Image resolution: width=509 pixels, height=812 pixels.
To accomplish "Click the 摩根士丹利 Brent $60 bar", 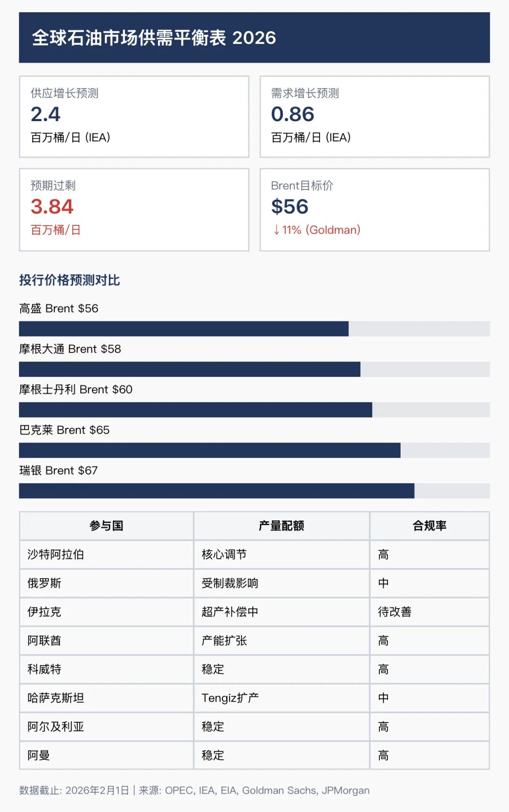I will click(254, 410).
